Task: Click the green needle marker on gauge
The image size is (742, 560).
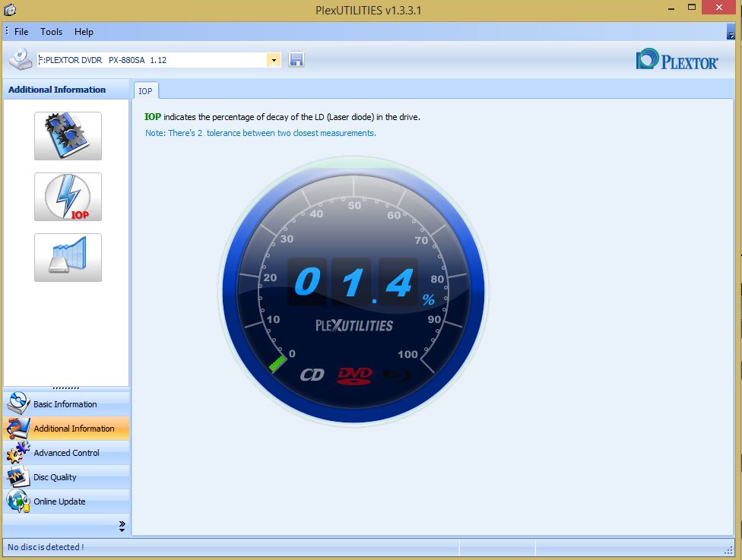Action: pyautogui.click(x=277, y=363)
